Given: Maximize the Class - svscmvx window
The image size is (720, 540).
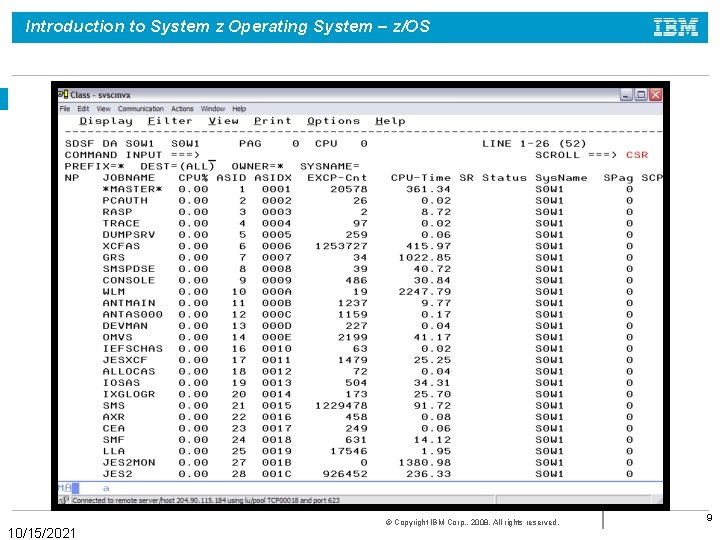Looking at the screenshot, I should (x=641, y=95).
